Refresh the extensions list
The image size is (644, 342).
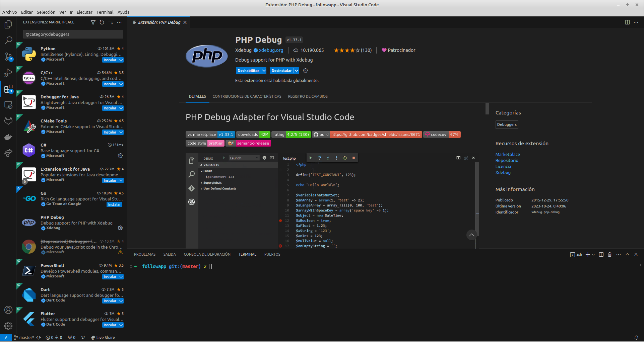(x=102, y=22)
